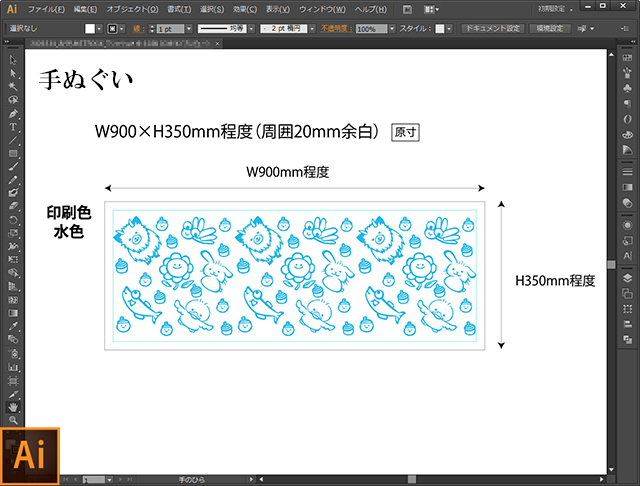Choose the Rectangle tool
This screenshot has height=486, width=640.
[x=13, y=153]
